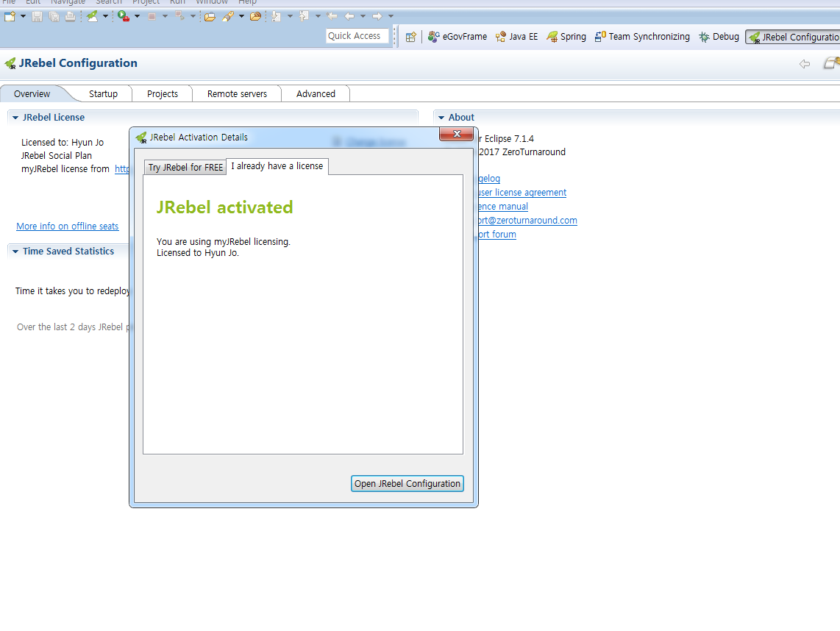Click the New wizard toolbar icon
Screen dimensions: 840x631
pyautogui.click(x=10, y=16)
